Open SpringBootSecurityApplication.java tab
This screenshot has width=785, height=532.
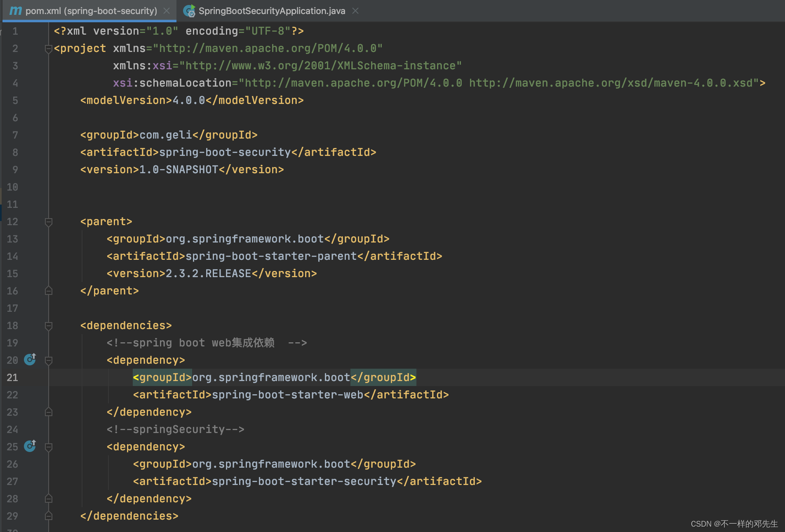[x=272, y=11]
